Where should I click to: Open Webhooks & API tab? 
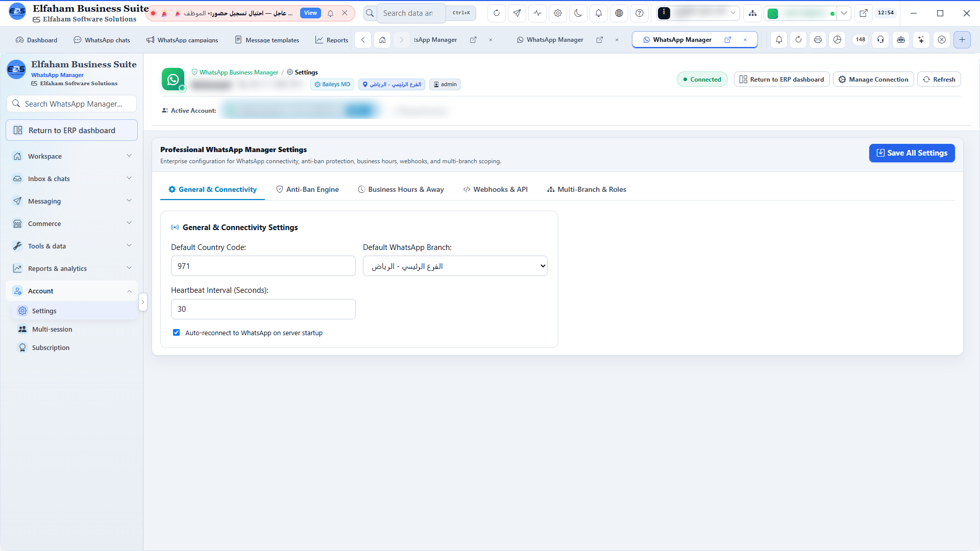(495, 189)
